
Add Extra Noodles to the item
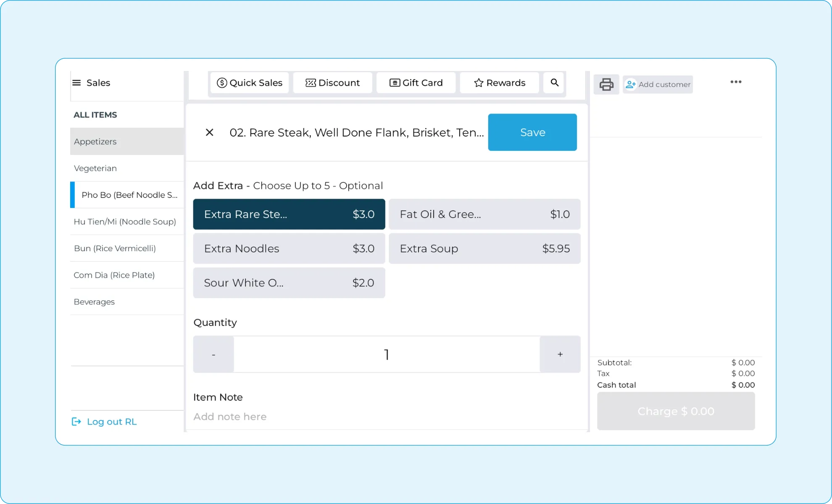coord(289,249)
